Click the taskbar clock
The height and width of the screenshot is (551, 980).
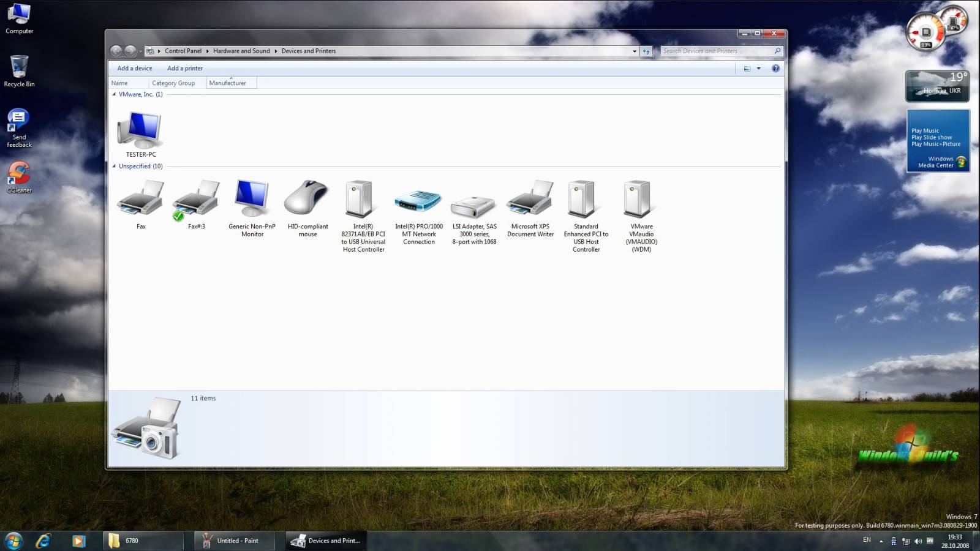tap(955, 541)
